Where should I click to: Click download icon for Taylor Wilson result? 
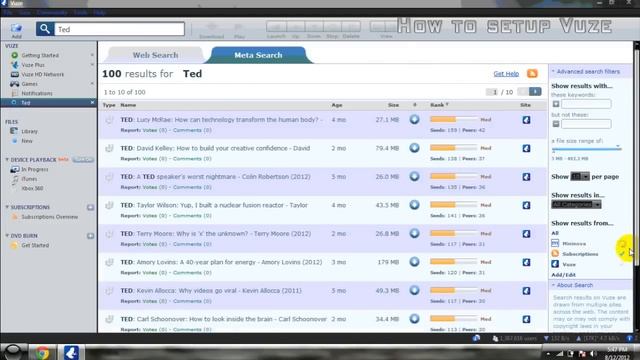coord(414,205)
